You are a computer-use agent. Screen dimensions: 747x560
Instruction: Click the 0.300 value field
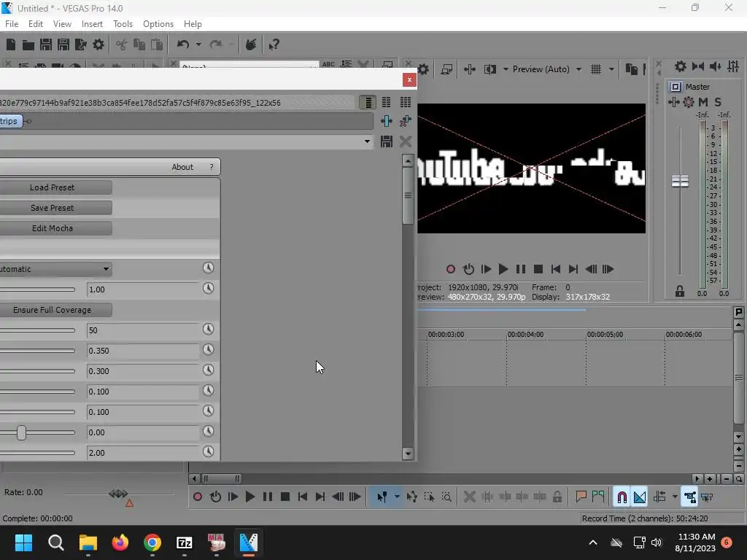(142, 371)
